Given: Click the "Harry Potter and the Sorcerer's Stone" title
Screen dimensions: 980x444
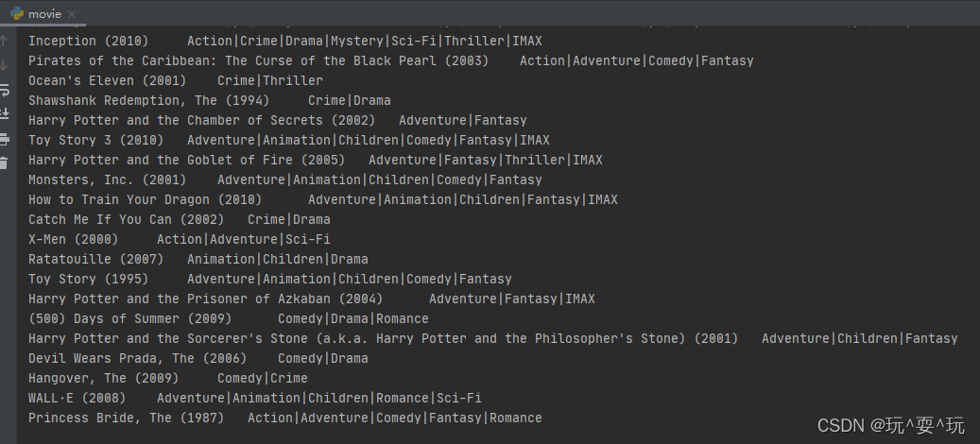Looking at the screenshot, I should [383, 339].
